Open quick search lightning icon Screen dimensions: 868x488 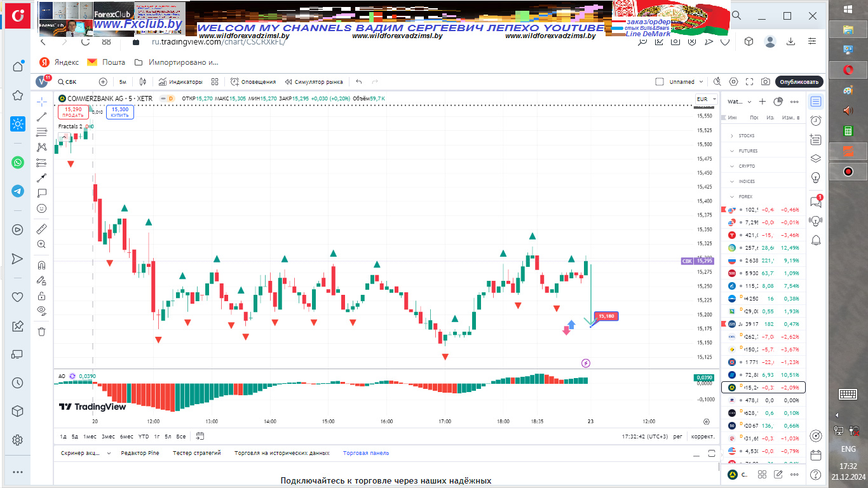coord(717,81)
